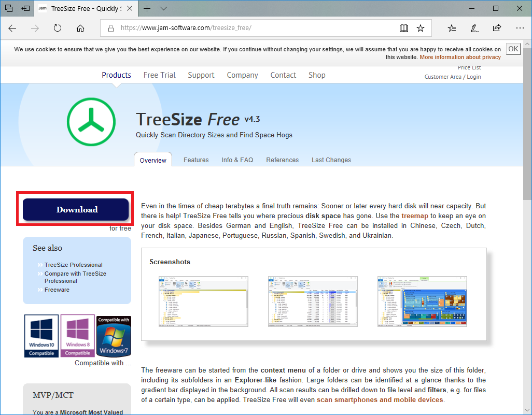Click the site padlock icon

pyautogui.click(x=110, y=28)
